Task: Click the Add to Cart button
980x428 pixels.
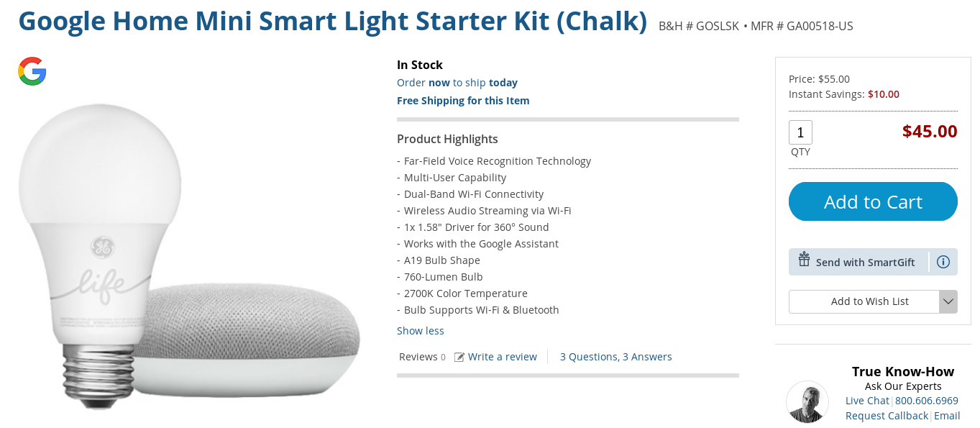Action: tap(872, 201)
